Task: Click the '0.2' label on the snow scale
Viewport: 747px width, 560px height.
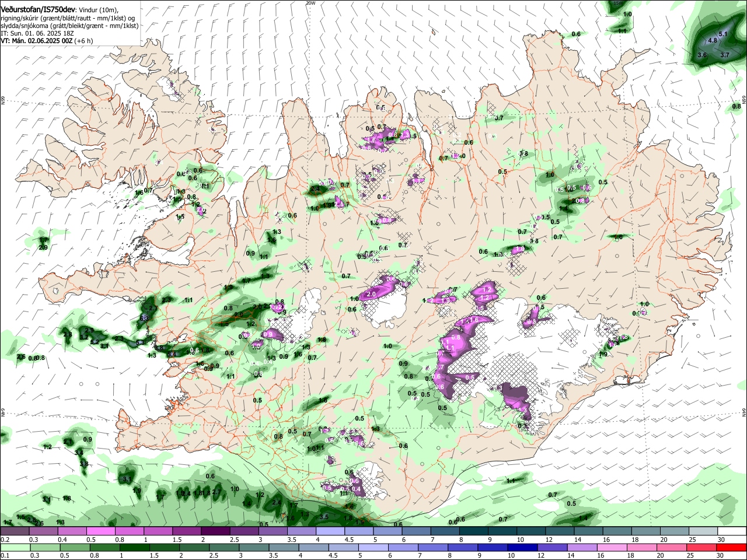Action: (5, 540)
